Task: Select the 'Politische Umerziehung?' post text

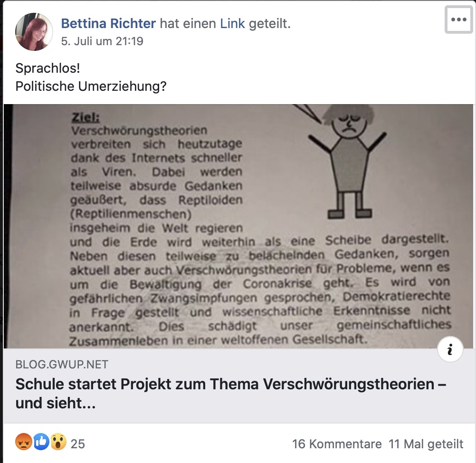Action: pos(91,87)
